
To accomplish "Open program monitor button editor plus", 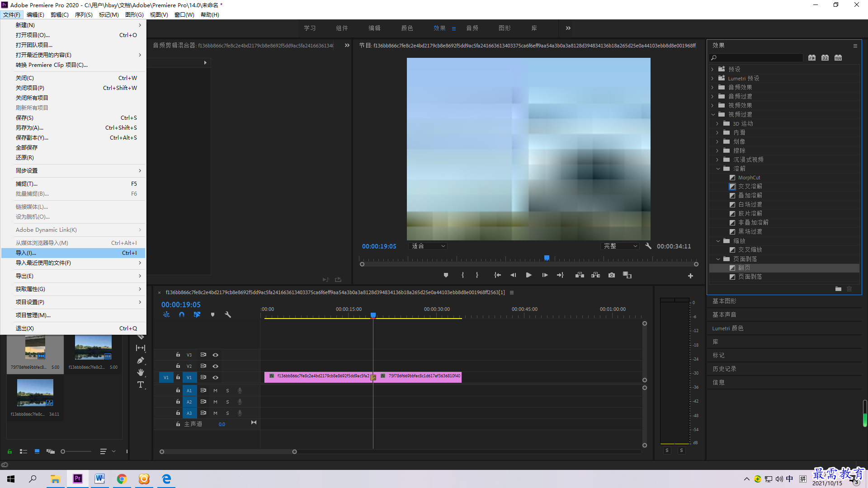I will click(x=690, y=276).
